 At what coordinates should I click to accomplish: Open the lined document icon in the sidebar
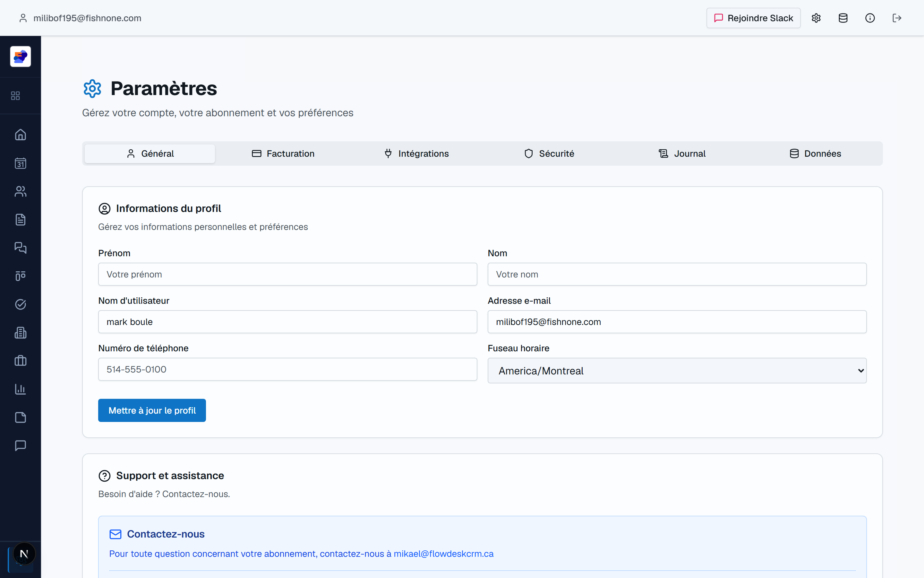pyautogui.click(x=21, y=219)
